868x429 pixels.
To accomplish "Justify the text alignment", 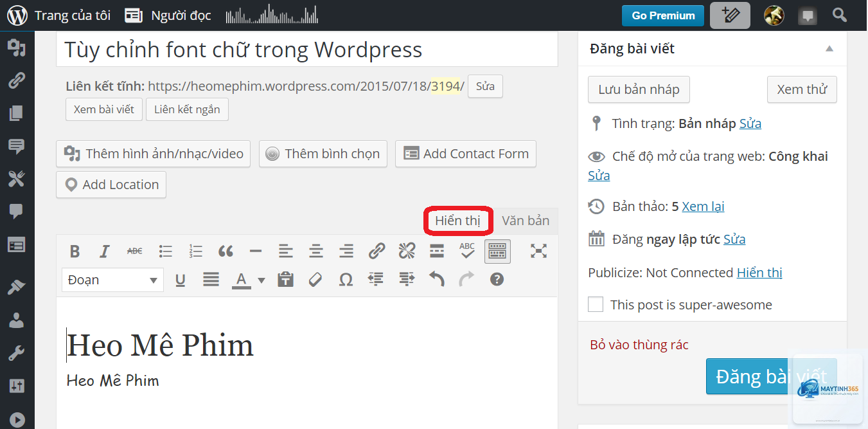I will (x=211, y=280).
